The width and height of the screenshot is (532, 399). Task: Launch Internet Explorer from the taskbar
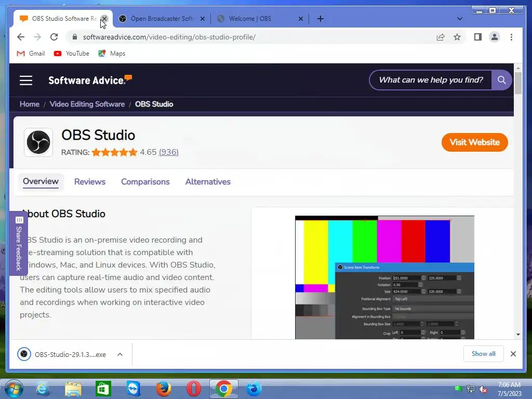(42, 389)
